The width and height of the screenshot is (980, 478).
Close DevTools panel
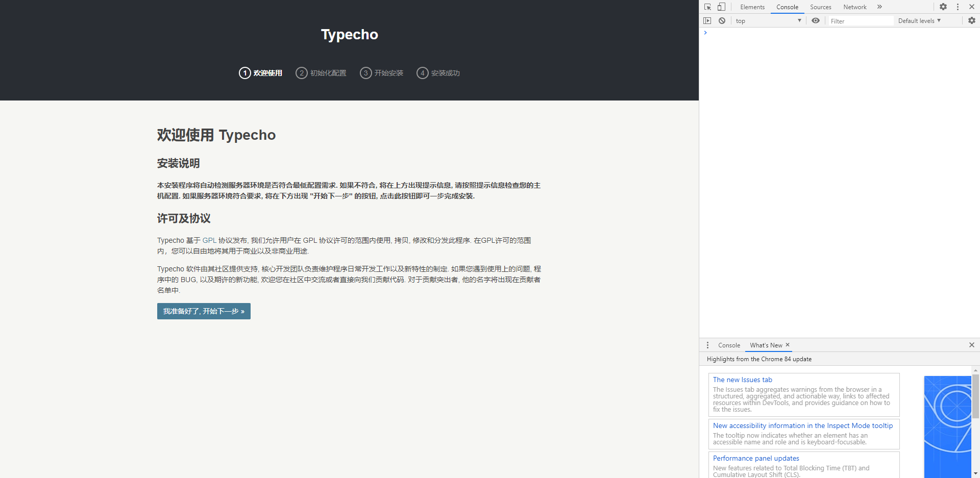pos(972,7)
